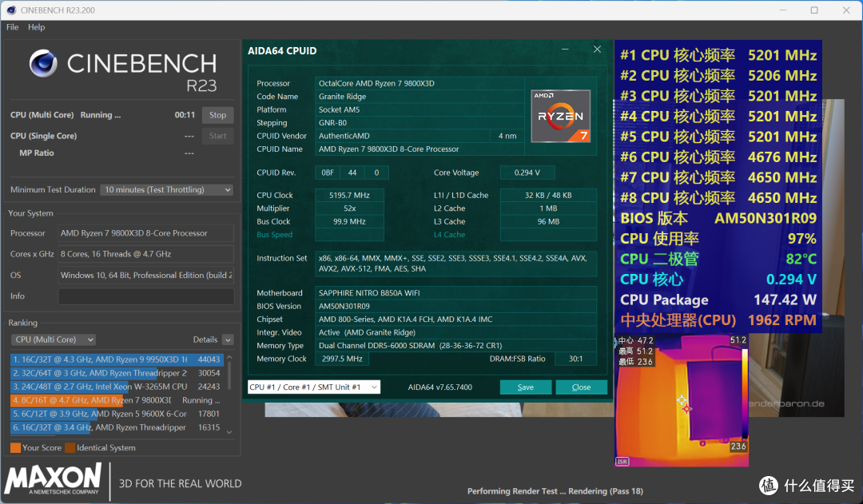The height and width of the screenshot is (504, 863).
Task: Click the L4 Cache link label
Action: point(449,234)
